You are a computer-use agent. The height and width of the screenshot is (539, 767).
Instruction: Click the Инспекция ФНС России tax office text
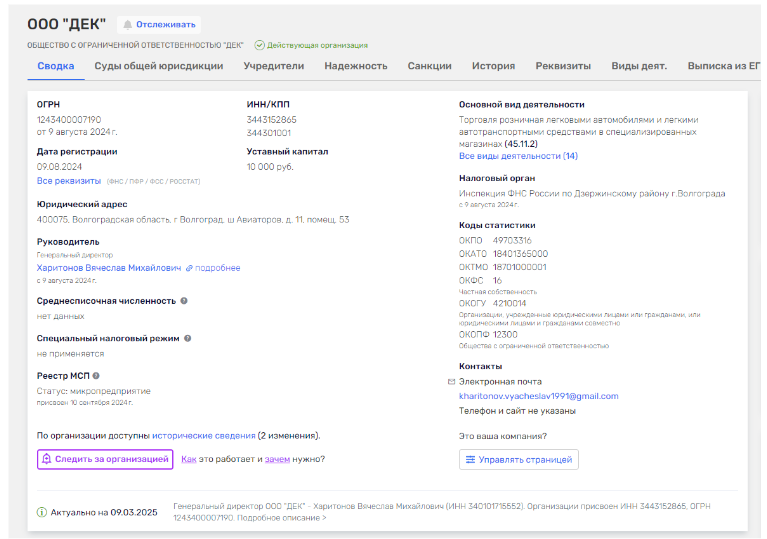[592, 194]
